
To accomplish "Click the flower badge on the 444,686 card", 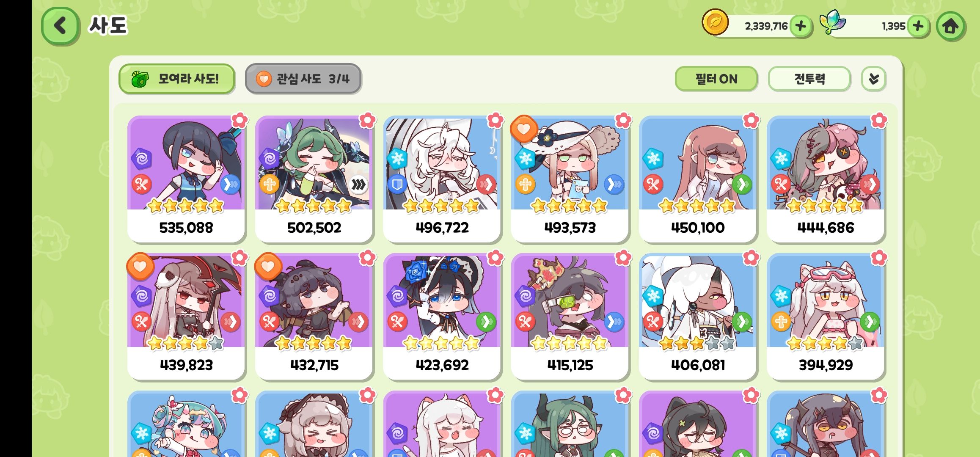I will pos(879,121).
